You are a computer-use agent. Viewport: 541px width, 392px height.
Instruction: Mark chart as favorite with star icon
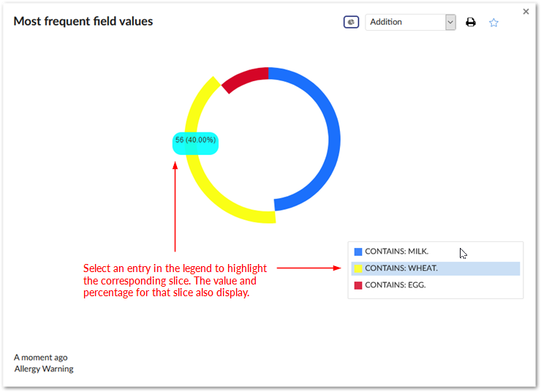(x=493, y=22)
